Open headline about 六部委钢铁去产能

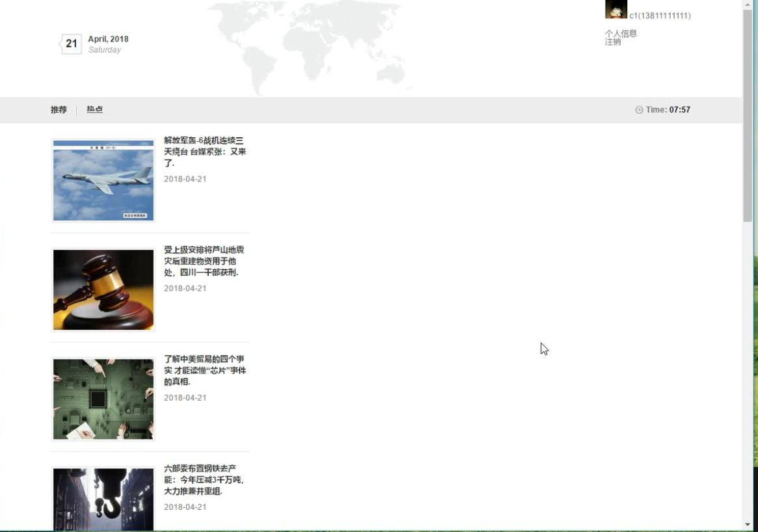[x=204, y=480]
